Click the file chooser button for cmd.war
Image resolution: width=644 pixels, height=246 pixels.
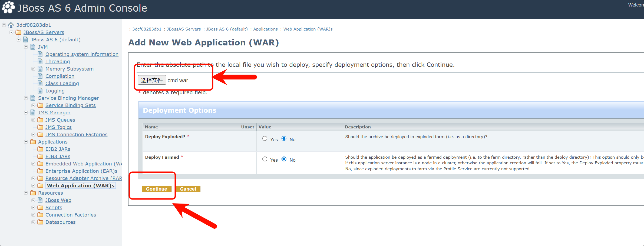152,80
